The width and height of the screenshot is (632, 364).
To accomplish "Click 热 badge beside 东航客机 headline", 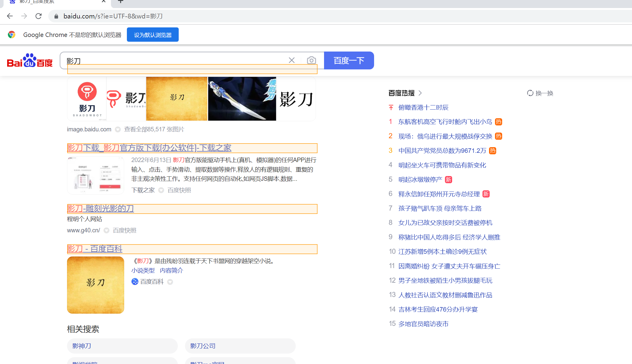I will click(498, 122).
